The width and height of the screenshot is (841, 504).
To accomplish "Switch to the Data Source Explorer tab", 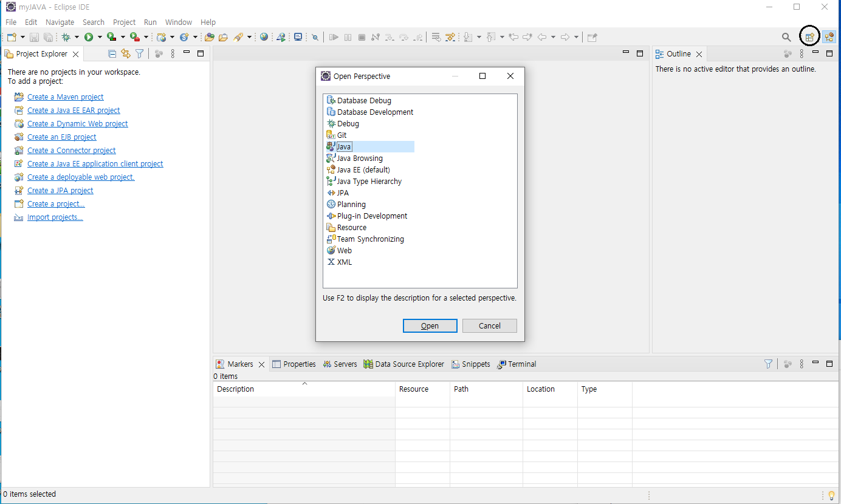I will pyautogui.click(x=403, y=364).
